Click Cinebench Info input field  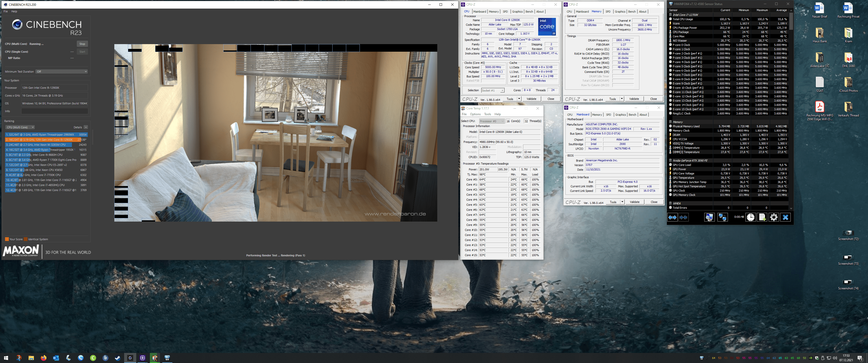(x=55, y=111)
